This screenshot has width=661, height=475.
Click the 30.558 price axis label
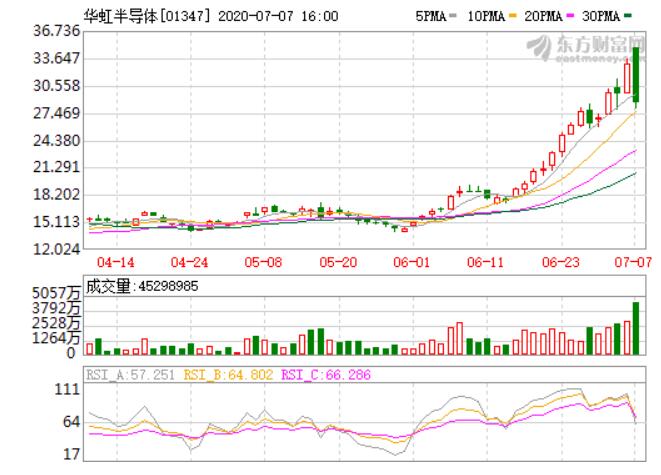(x=56, y=86)
